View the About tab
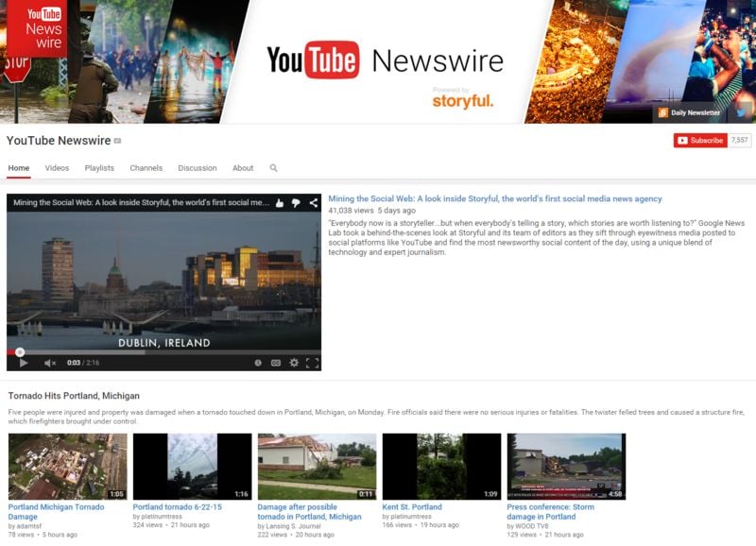 tap(243, 168)
